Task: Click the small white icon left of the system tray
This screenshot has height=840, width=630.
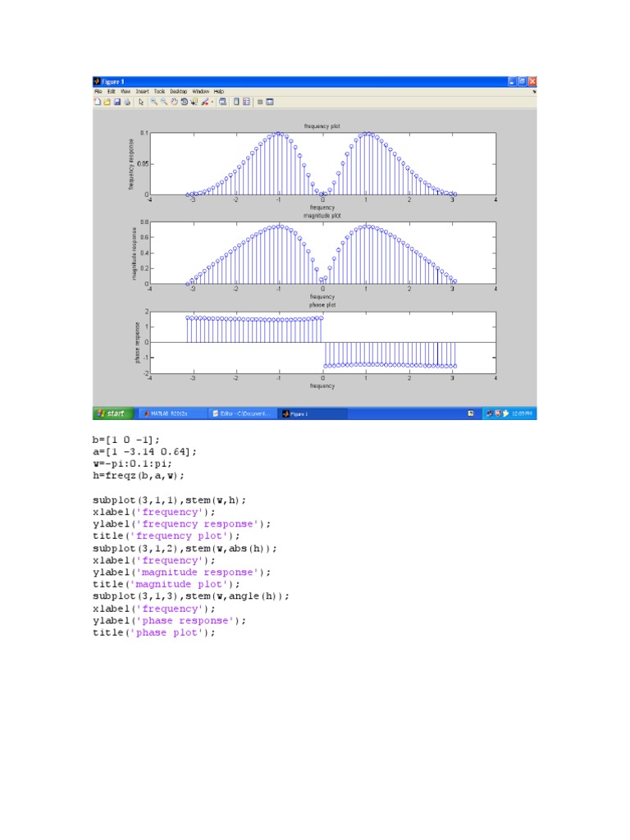Action: (x=470, y=413)
